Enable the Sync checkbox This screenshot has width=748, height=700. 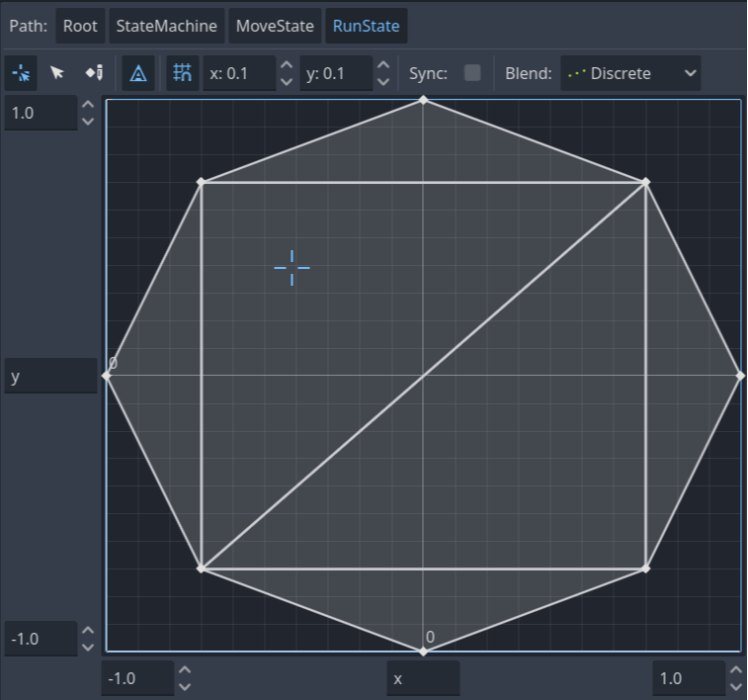pos(472,73)
